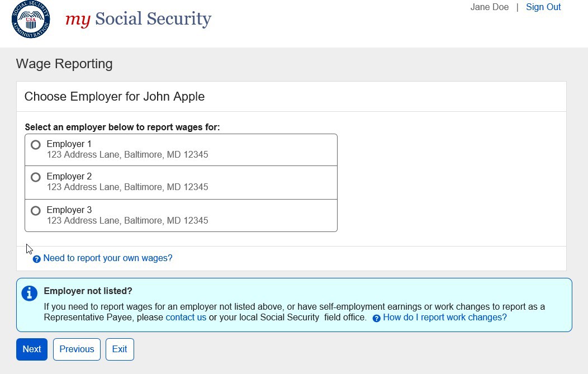Click the Employer 1 address line
This screenshot has width=588, height=374.
[x=127, y=155]
